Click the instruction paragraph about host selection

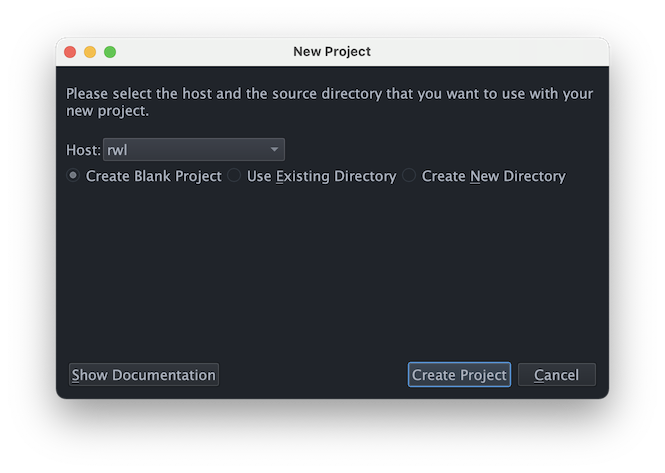[x=330, y=102]
